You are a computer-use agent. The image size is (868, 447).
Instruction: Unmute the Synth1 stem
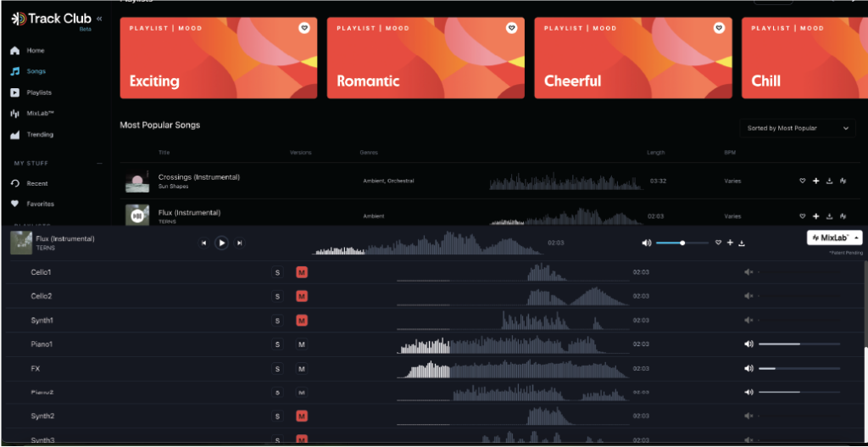pos(302,320)
